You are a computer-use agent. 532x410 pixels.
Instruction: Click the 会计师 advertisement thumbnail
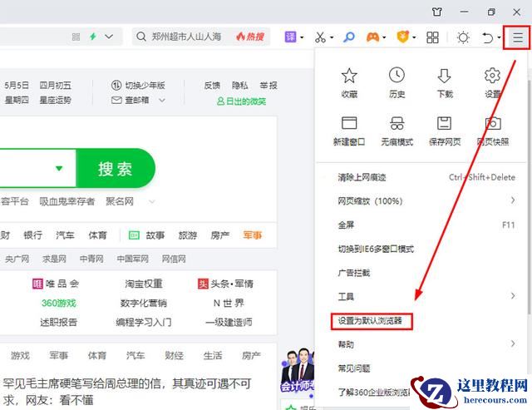click(298, 370)
